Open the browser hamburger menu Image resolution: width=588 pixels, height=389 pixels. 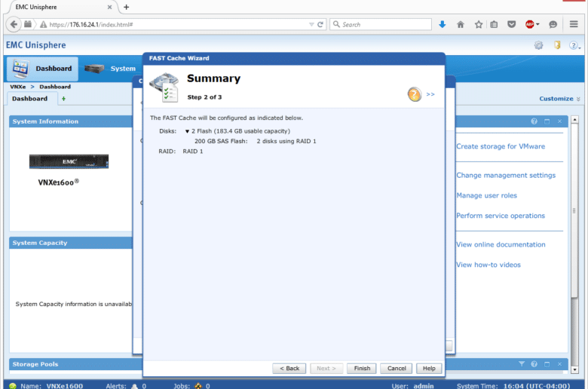[x=574, y=24]
